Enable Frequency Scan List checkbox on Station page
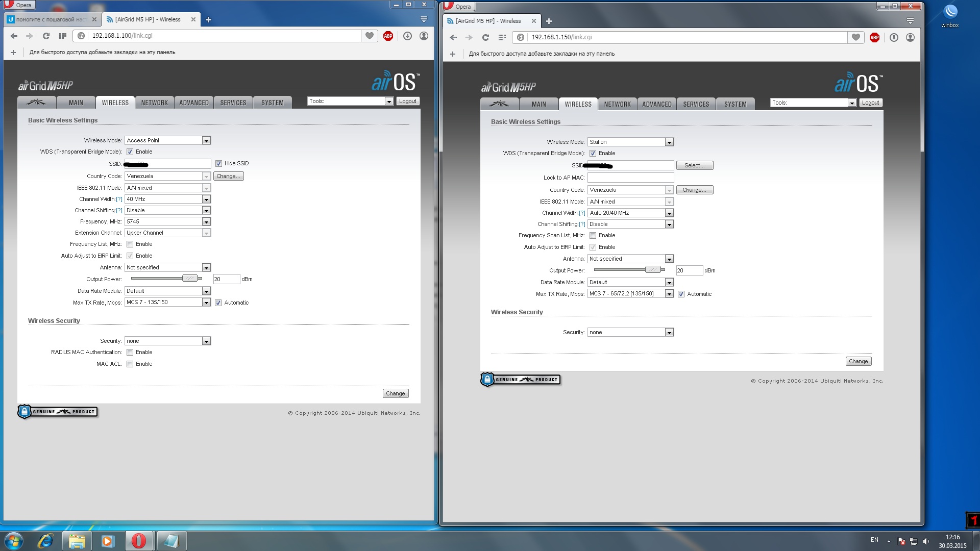The width and height of the screenshot is (980, 551). tap(593, 236)
